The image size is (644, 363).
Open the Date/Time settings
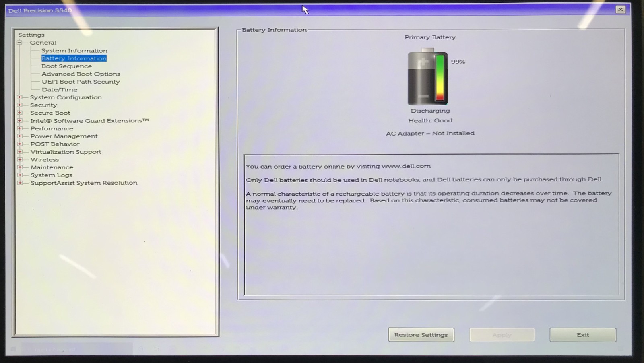pyautogui.click(x=60, y=90)
